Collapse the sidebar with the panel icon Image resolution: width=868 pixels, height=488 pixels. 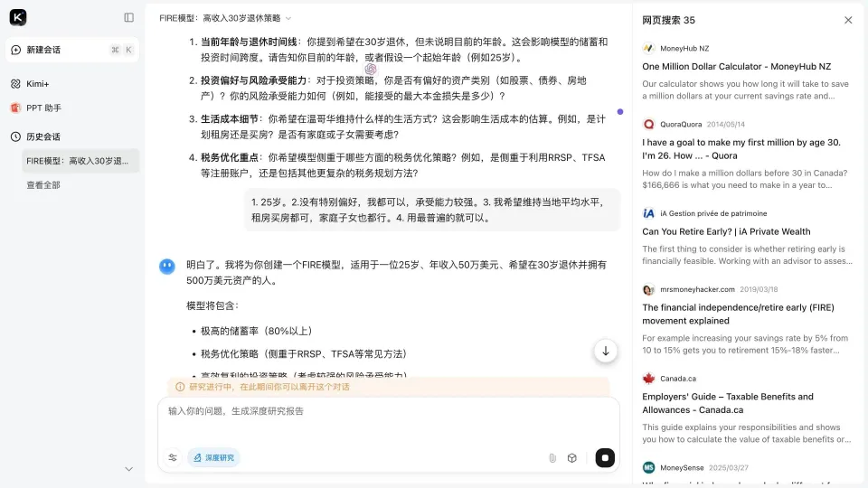click(x=128, y=17)
